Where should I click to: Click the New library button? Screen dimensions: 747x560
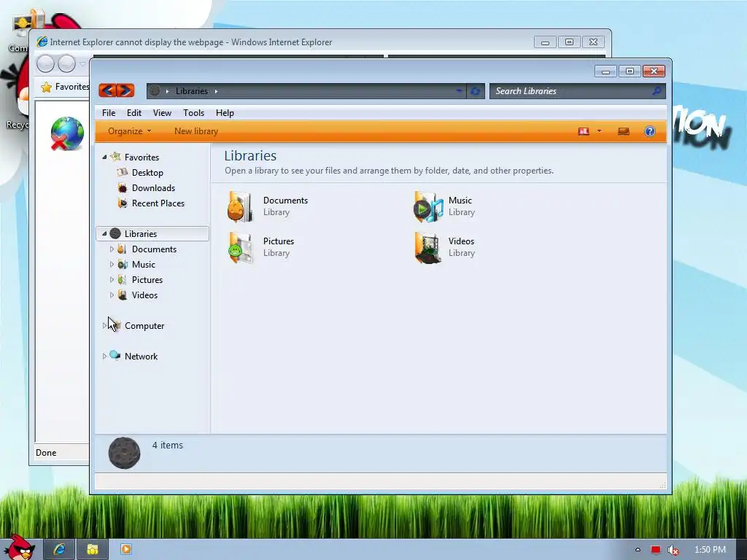click(x=196, y=131)
